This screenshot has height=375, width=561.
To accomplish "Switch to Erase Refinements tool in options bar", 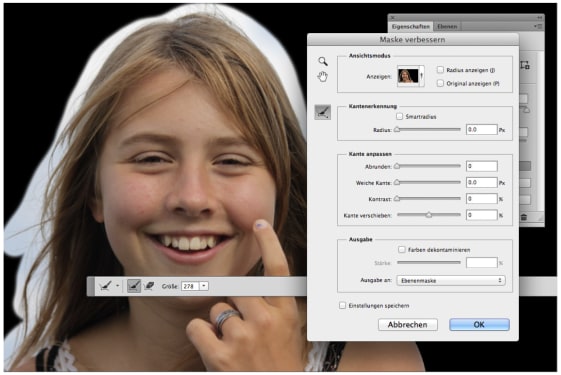I will click(x=149, y=286).
